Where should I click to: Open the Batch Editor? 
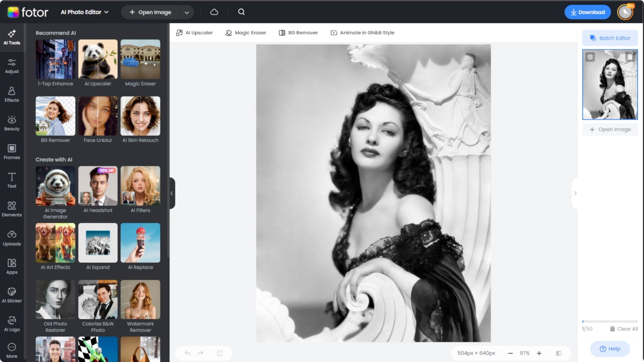[x=610, y=38]
